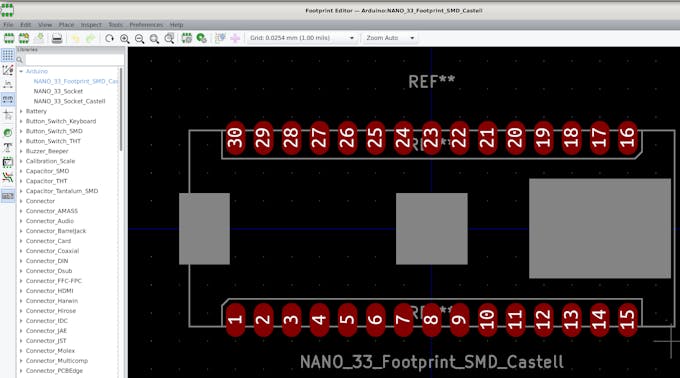The image size is (680, 378).
Task: Toggle pad outline sketch mode
Action: (x=8, y=133)
